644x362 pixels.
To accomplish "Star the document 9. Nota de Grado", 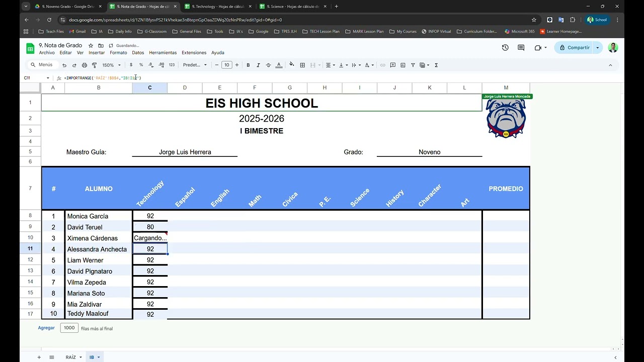I will 91,45.
